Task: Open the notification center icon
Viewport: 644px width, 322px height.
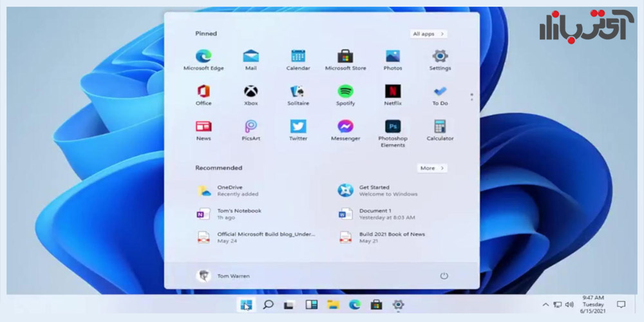Action: point(621,305)
